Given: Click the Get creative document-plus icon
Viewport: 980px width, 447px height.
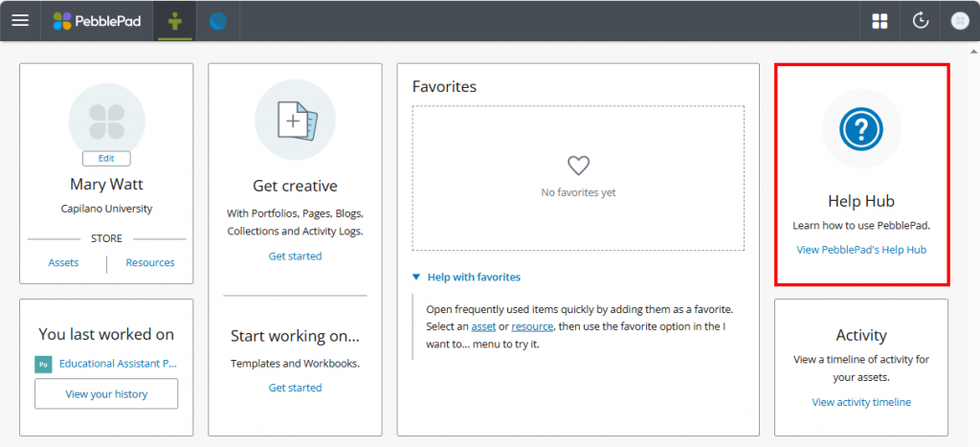Looking at the screenshot, I should tap(295, 120).
